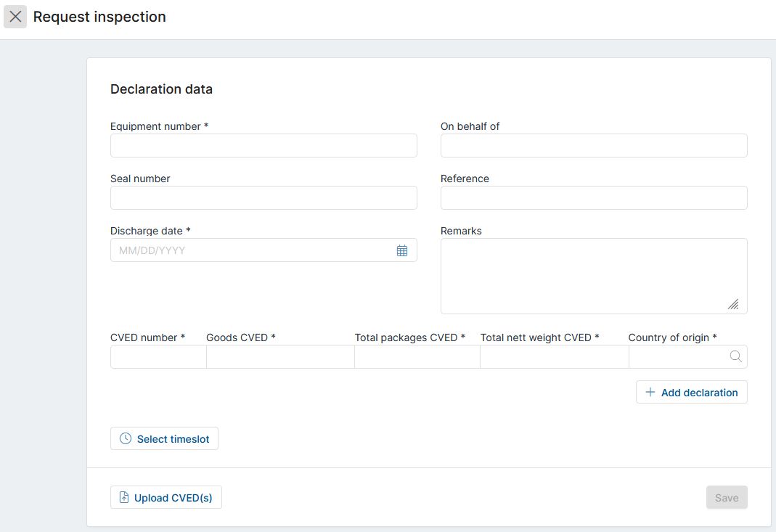
Task: Open the Country of origin lookup field
Action: pos(678,357)
